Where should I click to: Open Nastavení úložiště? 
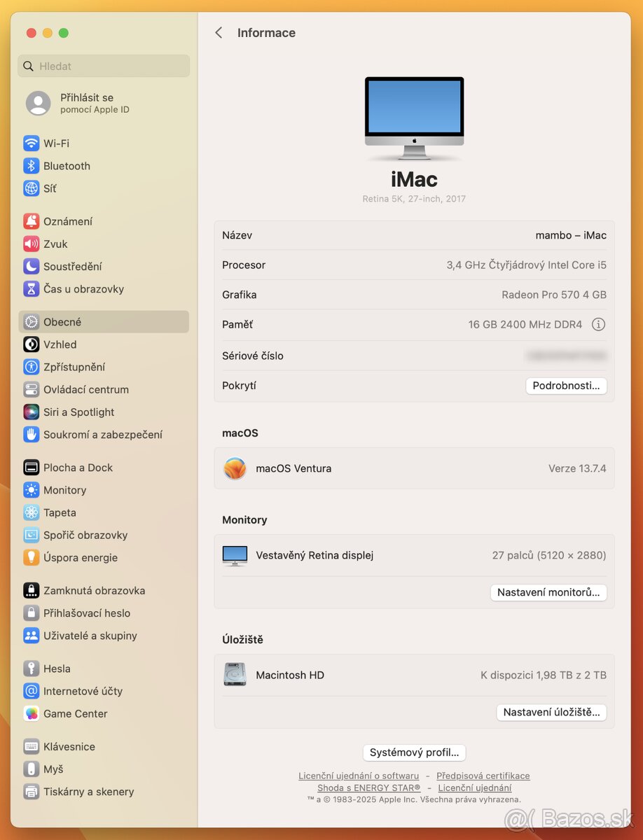coord(551,712)
